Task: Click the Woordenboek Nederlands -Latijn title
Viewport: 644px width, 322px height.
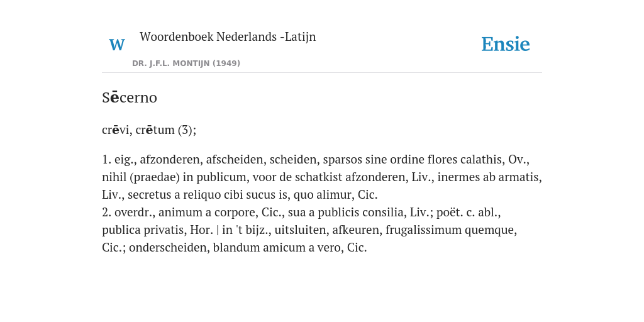Action: tap(228, 36)
